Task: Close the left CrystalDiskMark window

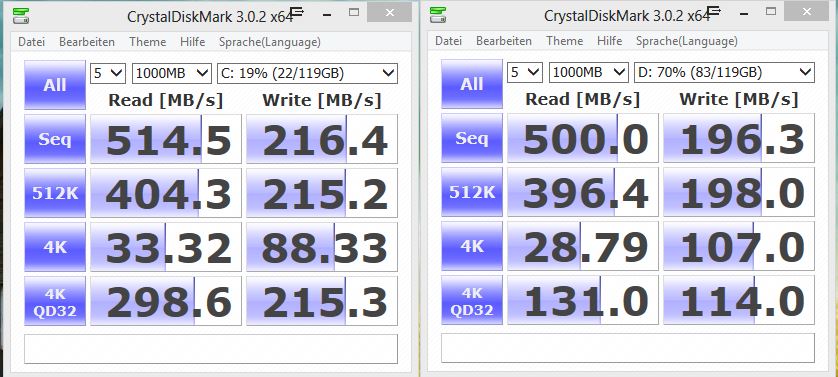Action: tap(390, 12)
